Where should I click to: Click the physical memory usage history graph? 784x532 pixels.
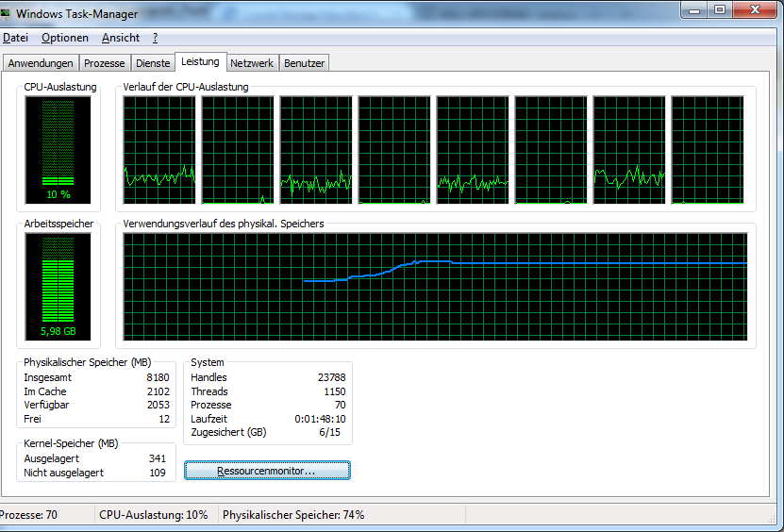[x=436, y=287]
